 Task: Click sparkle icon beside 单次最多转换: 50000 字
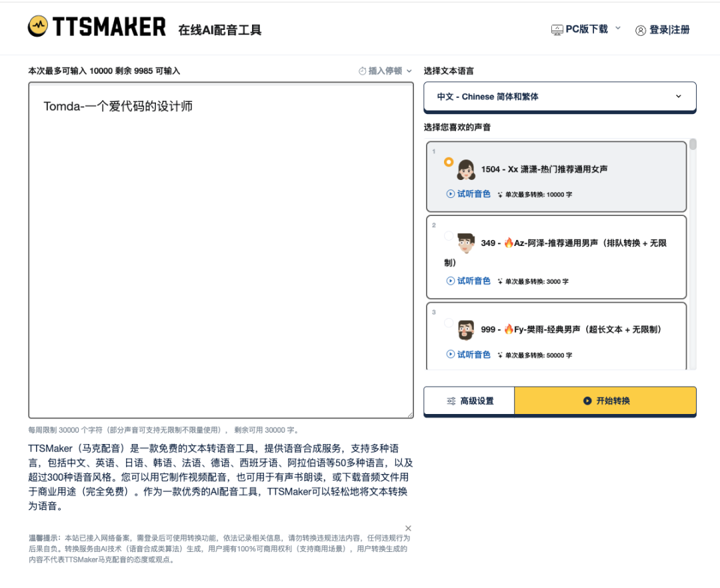500,355
